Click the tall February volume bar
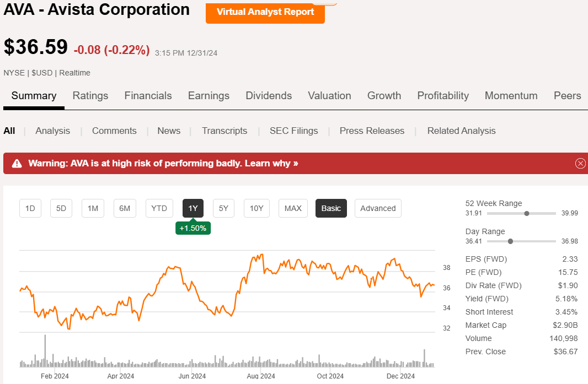Viewport: 588px width, 384px height. point(45,351)
